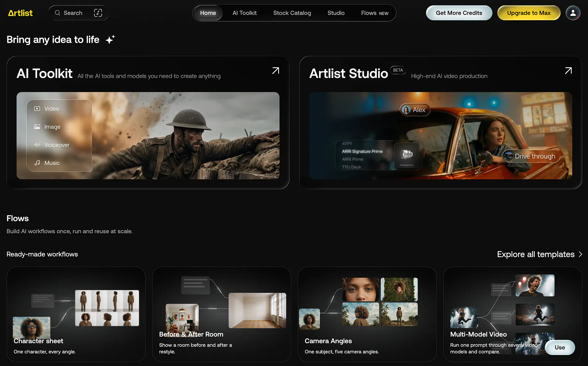
Task: Click Get More Credits button
Action: pyautogui.click(x=459, y=13)
